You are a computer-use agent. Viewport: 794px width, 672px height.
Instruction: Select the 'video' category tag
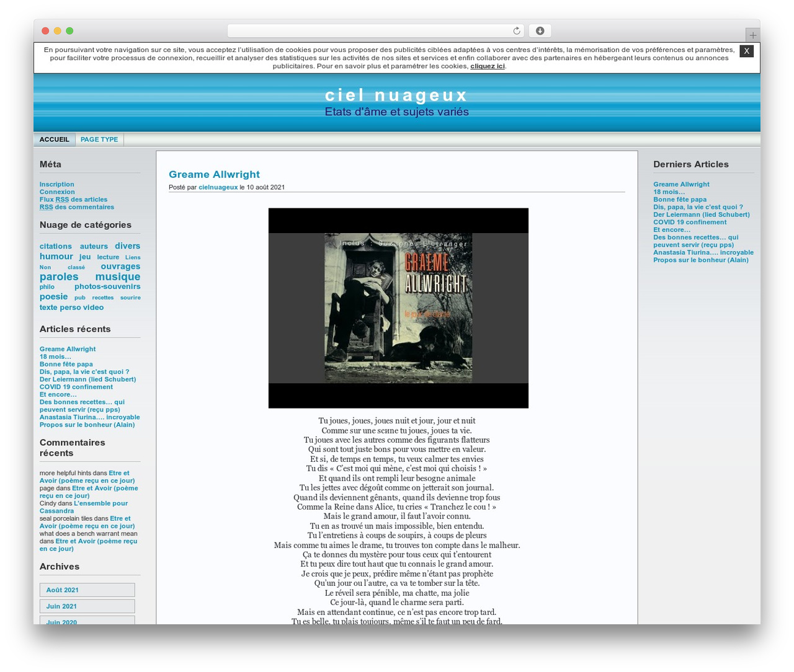[x=93, y=307]
